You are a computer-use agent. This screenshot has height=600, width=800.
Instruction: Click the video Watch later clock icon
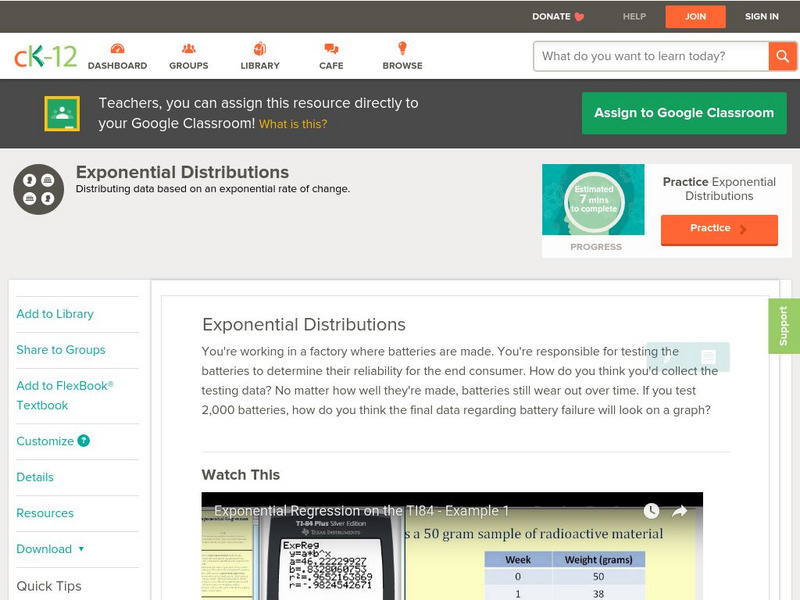pyautogui.click(x=651, y=511)
